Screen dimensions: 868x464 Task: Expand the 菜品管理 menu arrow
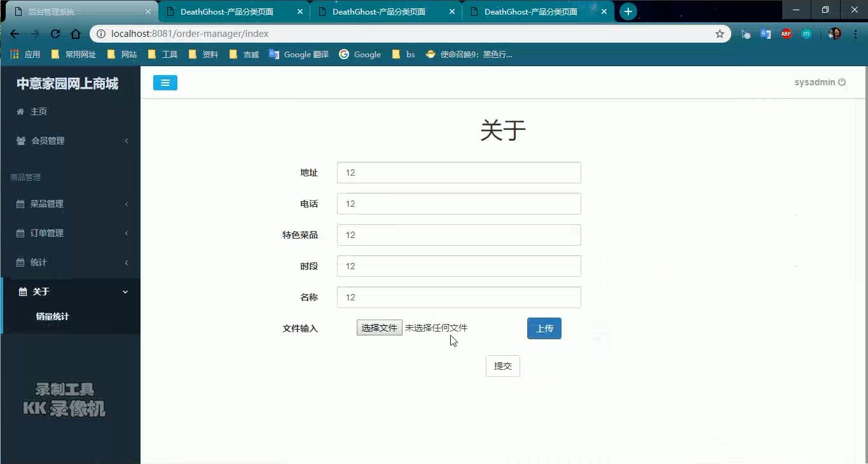tap(127, 204)
